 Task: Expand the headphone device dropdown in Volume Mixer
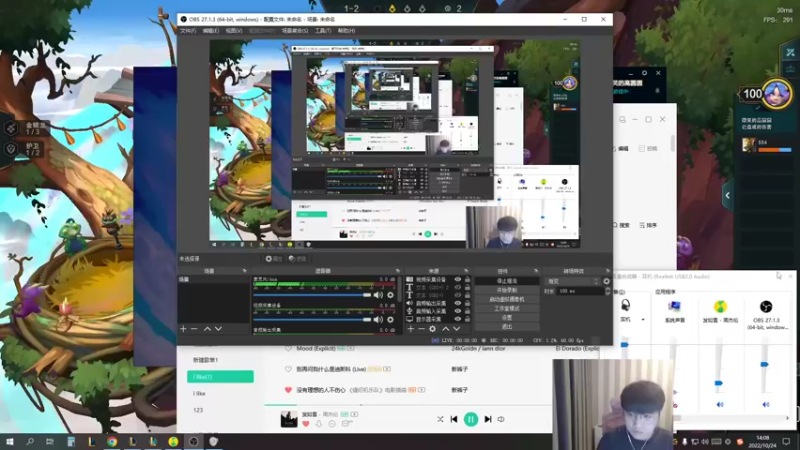[x=643, y=320]
